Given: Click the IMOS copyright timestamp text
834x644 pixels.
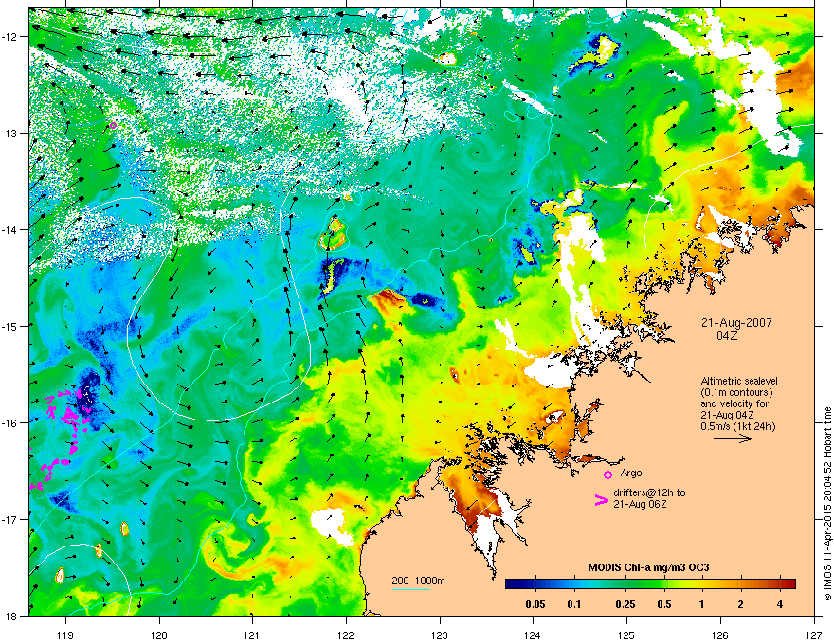Looking at the screenshot, I should [x=827, y=504].
